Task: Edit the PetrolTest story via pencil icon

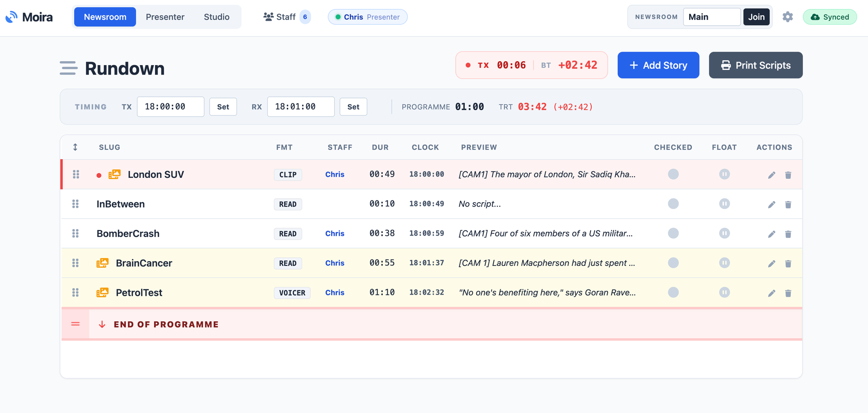Action: pyautogui.click(x=772, y=293)
